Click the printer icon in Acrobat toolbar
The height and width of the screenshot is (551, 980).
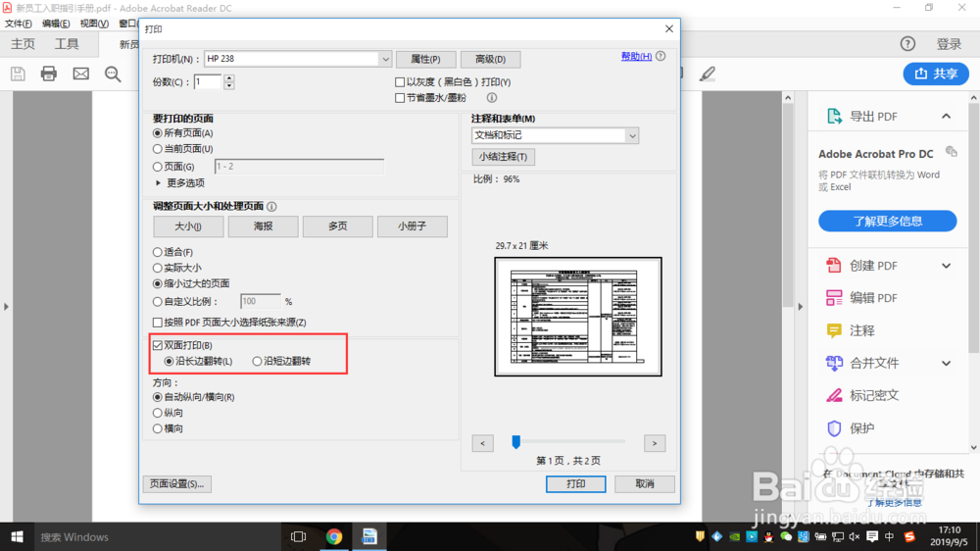coord(49,74)
